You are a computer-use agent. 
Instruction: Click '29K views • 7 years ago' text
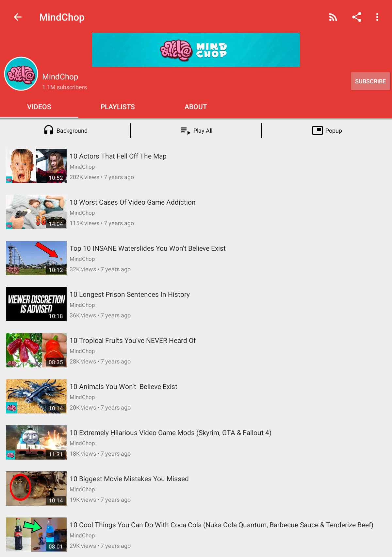(100, 546)
